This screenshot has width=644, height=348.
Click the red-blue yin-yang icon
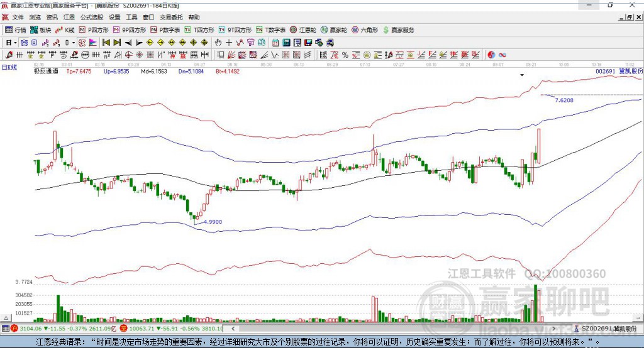491,55
